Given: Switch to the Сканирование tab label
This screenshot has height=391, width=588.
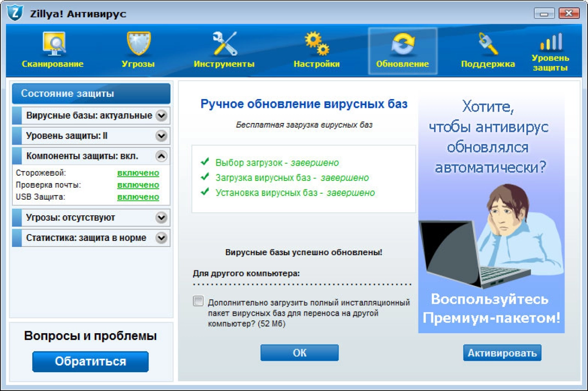Looking at the screenshot, I should point(53,64).
